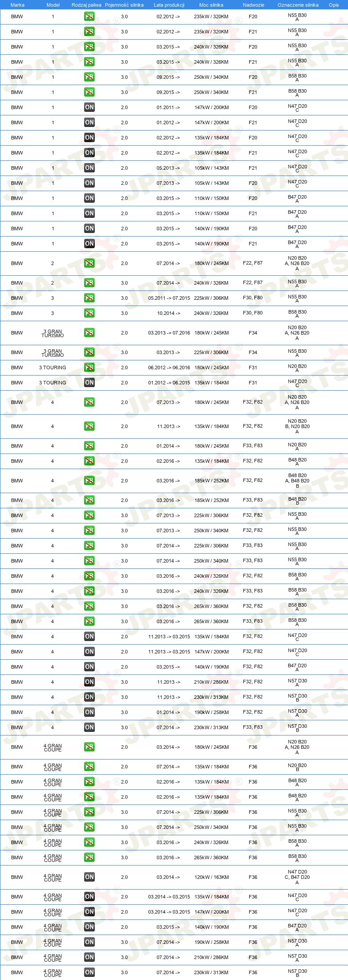Click the ON icon in the 4 GRAN COUPE 120kW/163KM row
This screenshot has width=348, height=980.
point(89,877)
